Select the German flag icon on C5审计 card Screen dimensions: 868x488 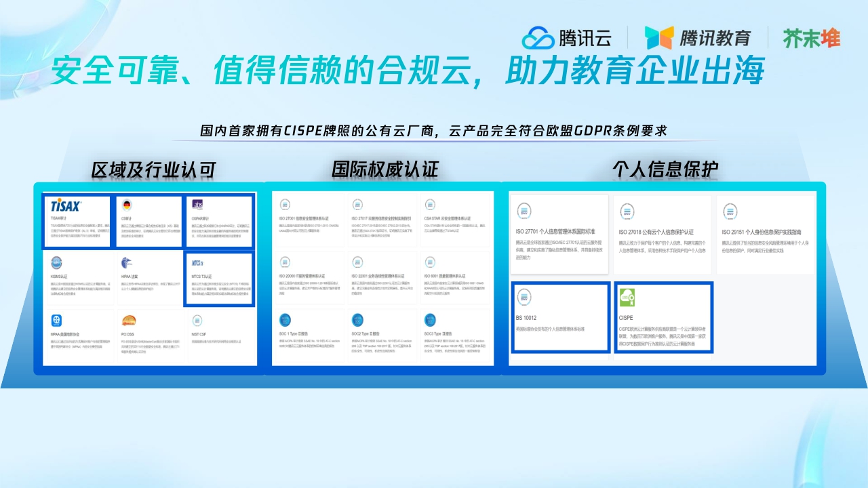pos(126,205)
